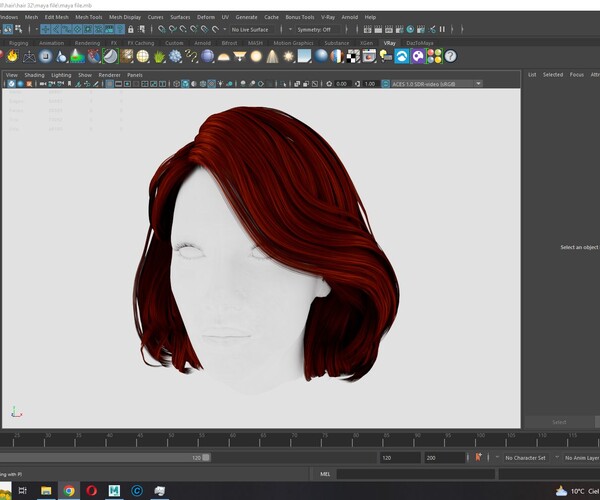Click the Chaos Cloud blue icon
The image size is (600, 500).
point(402,56)
